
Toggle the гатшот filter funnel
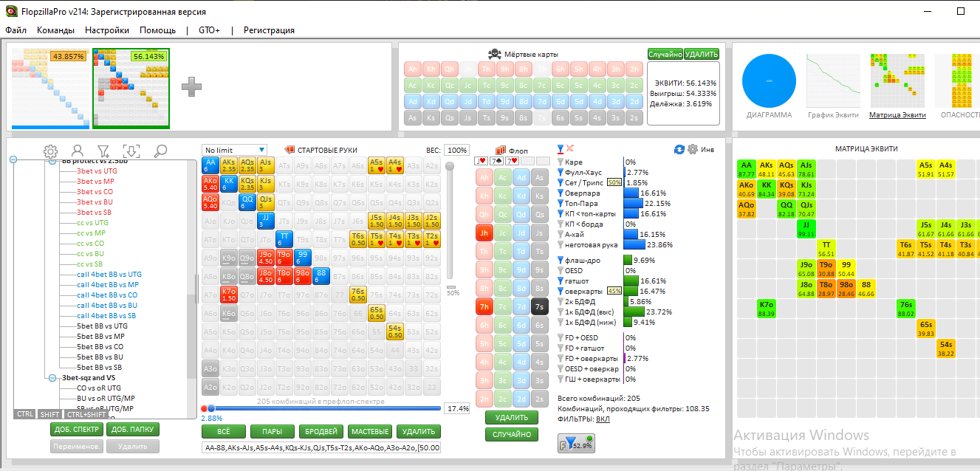pyautogui.click(x=561, y=281)
